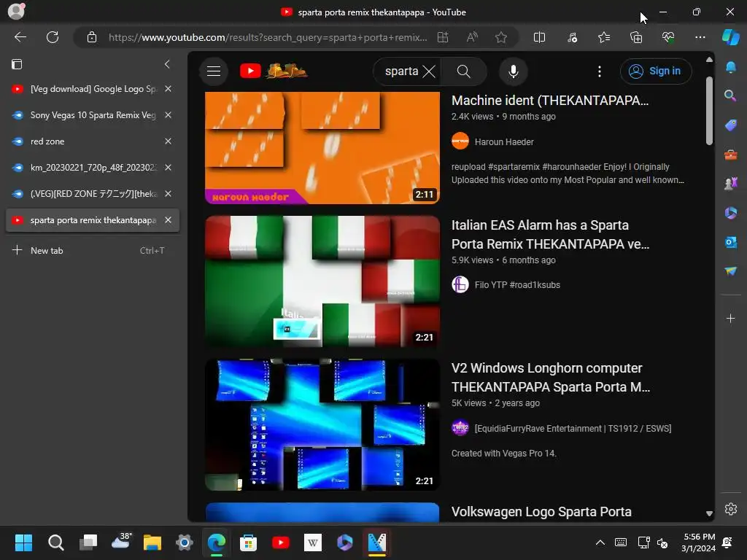Open Windows Start button on taskbar

(x=23, y=542)
